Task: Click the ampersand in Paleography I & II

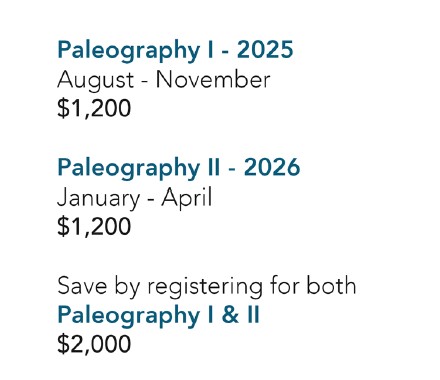Action: [230, 315]
